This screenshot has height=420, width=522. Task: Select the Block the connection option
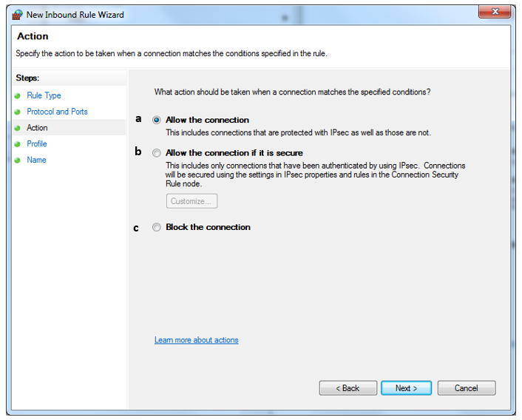point(156,227)
